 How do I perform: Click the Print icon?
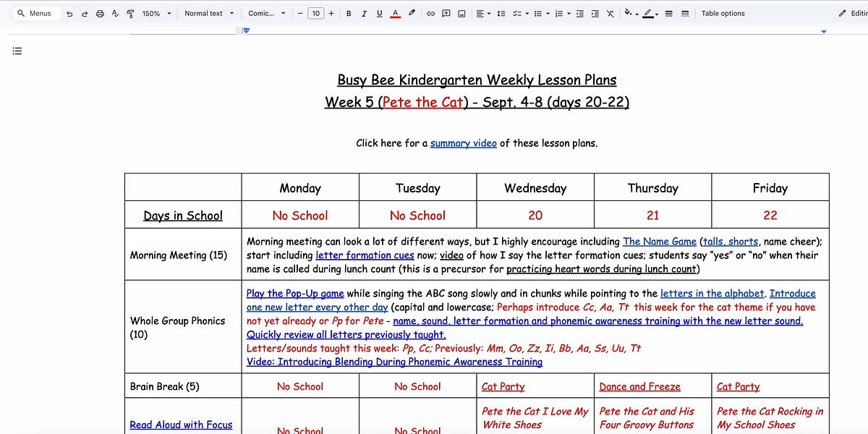(x=100, y=12)
